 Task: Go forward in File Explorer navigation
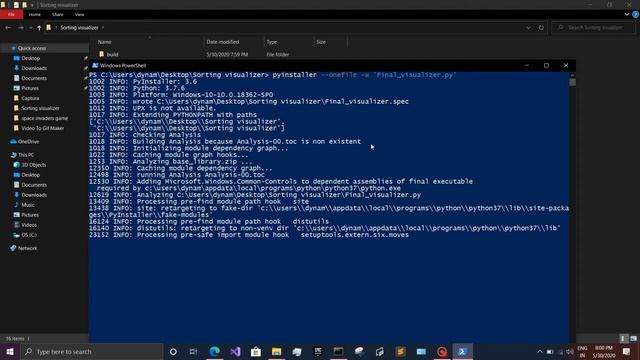[x=20, y=28]
